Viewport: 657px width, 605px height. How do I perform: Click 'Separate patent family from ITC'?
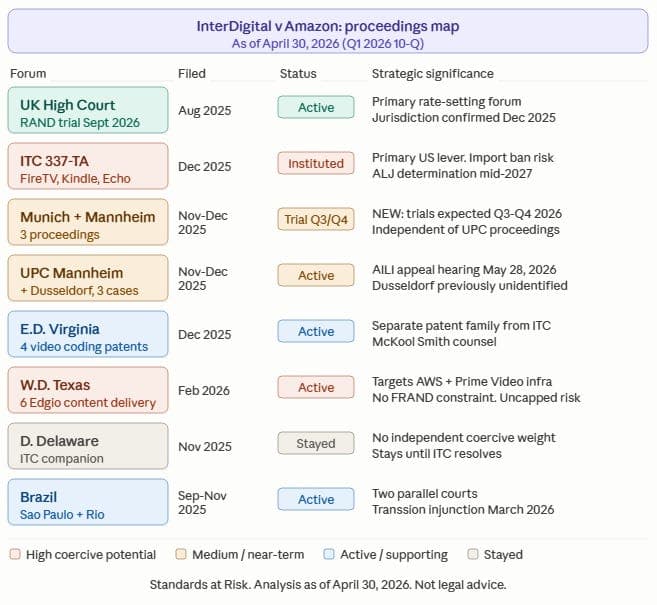tap(461, 326)
